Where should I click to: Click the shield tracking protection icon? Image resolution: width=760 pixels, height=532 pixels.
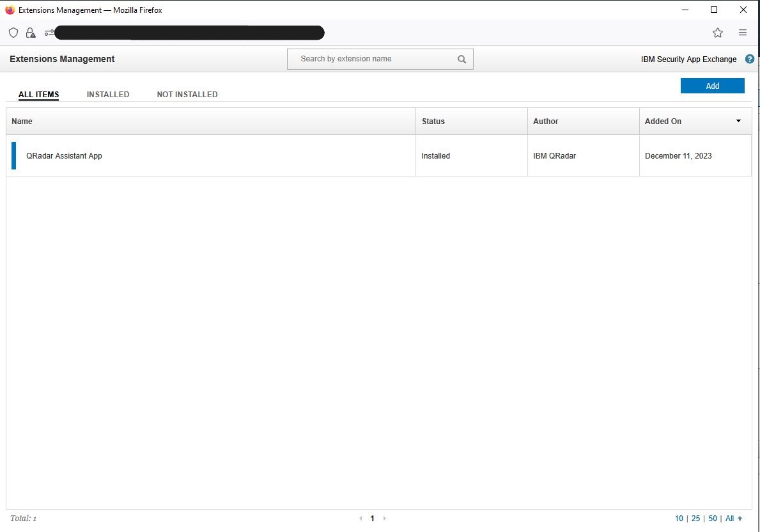pyautogui.click(x=13, y=33)
